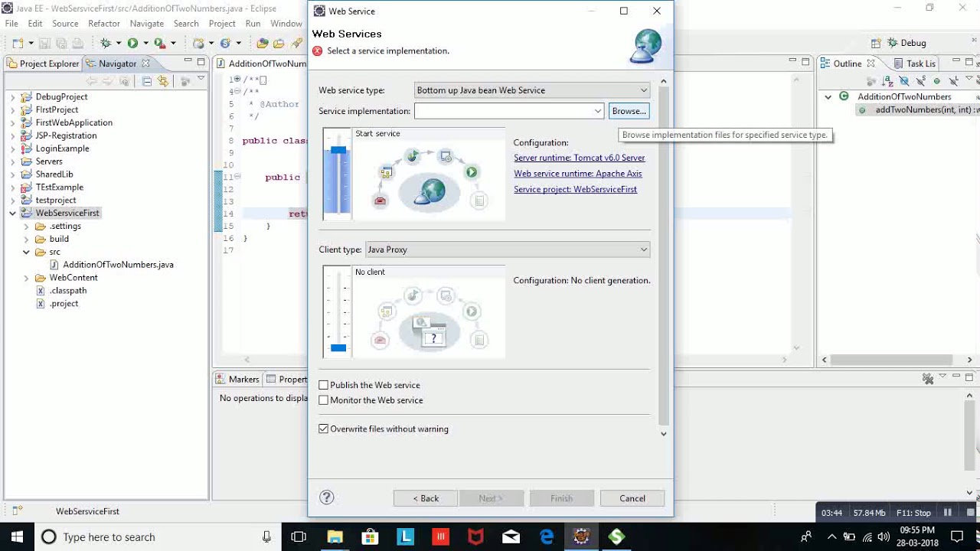
Task: Click Hide Fields icon in Outline toolbar
Action: [904, 80]
